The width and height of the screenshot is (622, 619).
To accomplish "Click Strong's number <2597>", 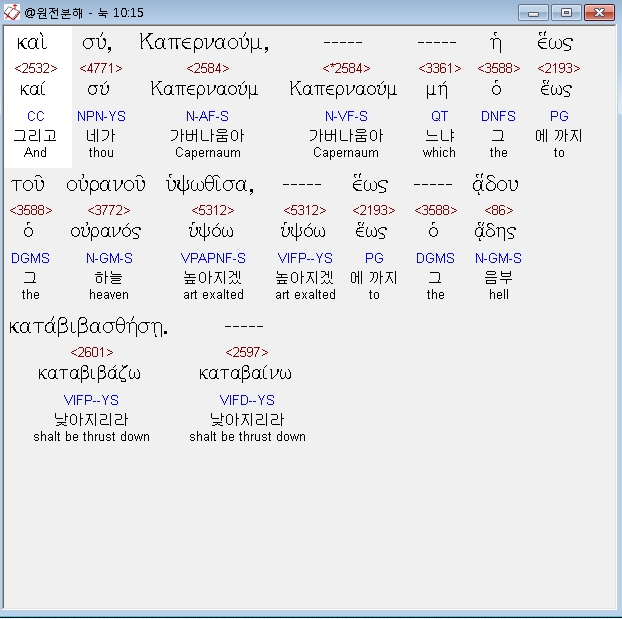I will coord(247,352).
